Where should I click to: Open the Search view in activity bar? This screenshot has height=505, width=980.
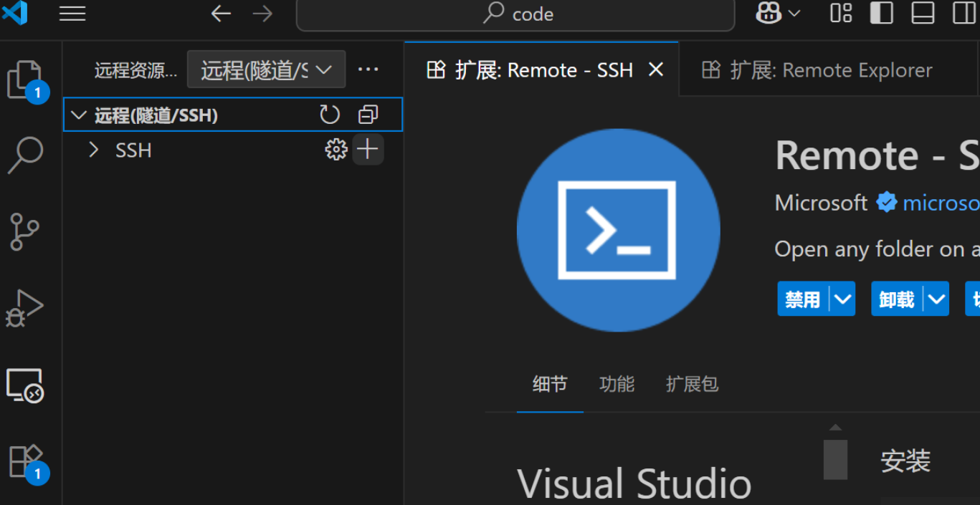point(25,155)
